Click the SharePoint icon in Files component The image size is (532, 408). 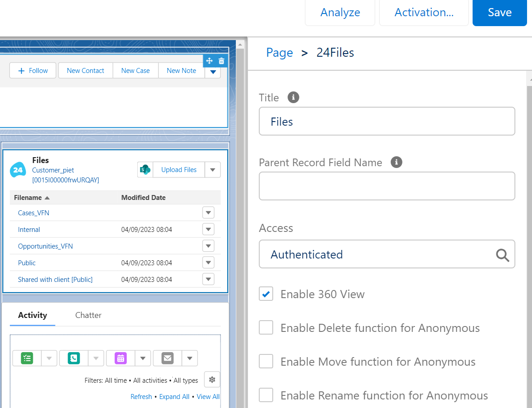[x=145, y=170]
